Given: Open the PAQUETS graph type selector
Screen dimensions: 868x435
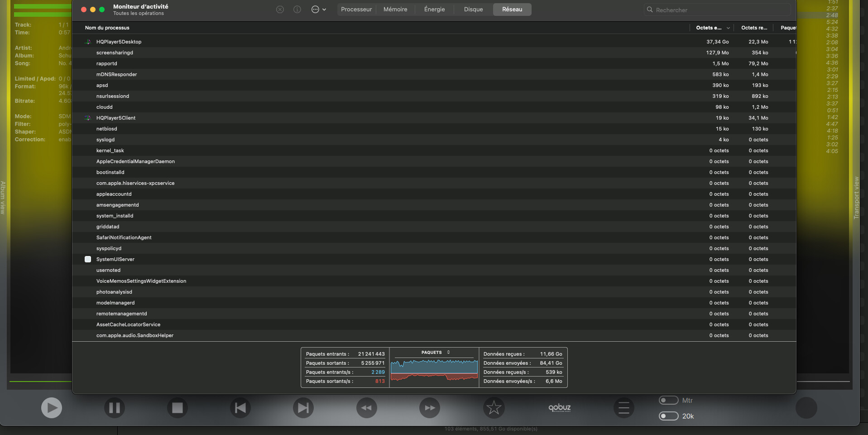Looking at the screenshot, I should point(436,352).
